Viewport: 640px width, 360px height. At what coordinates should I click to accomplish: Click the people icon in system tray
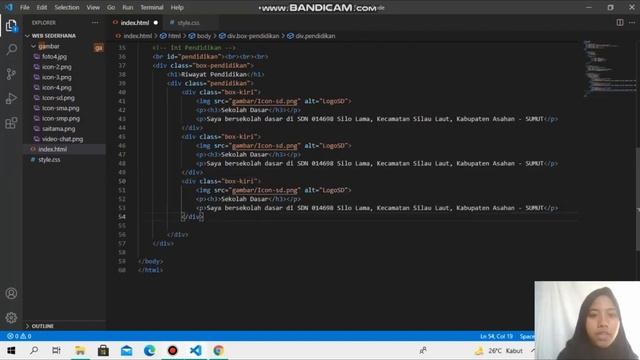[x=423, y=351]
